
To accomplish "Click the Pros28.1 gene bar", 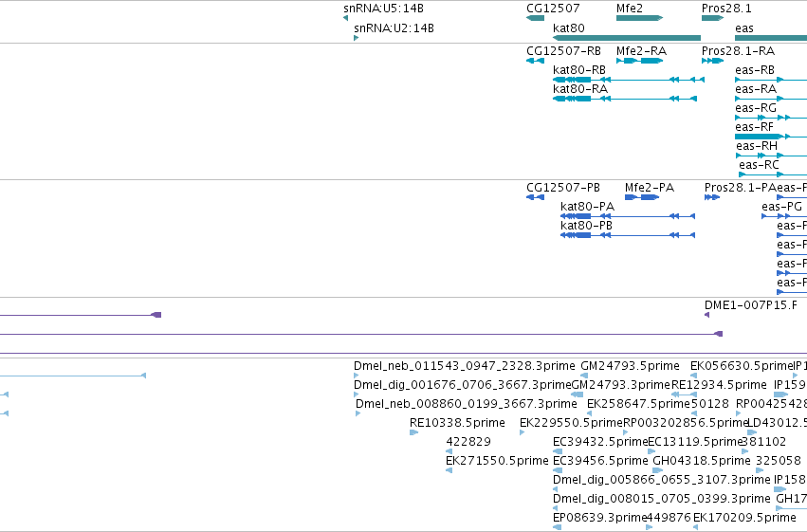I will tap(713, 18).
